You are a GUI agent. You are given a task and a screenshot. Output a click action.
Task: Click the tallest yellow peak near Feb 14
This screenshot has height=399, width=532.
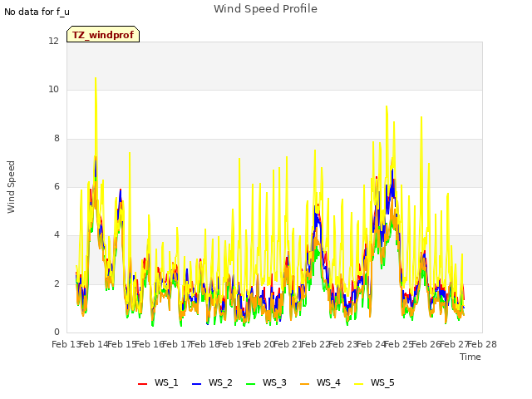tap(96, 79)
